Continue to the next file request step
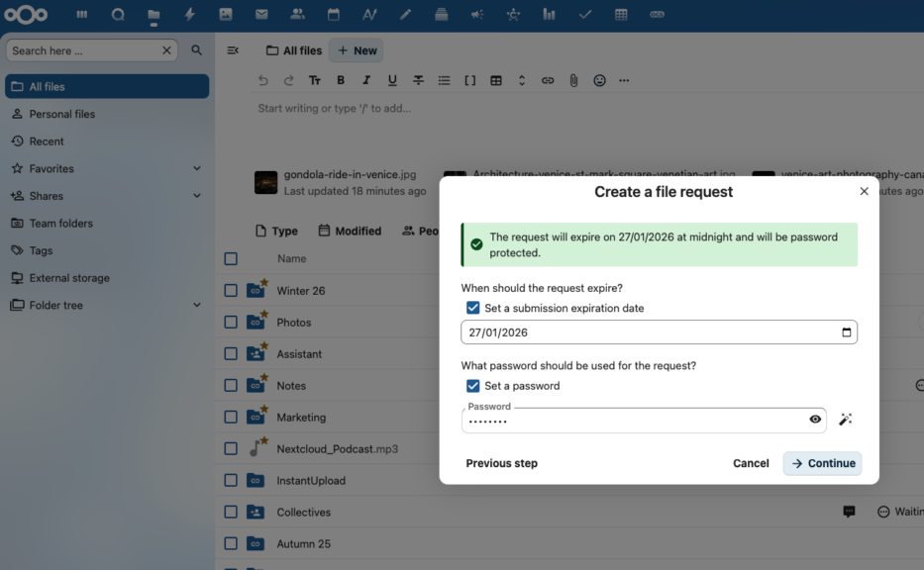Viewport: 924px width, 570px height. point(822,463)
